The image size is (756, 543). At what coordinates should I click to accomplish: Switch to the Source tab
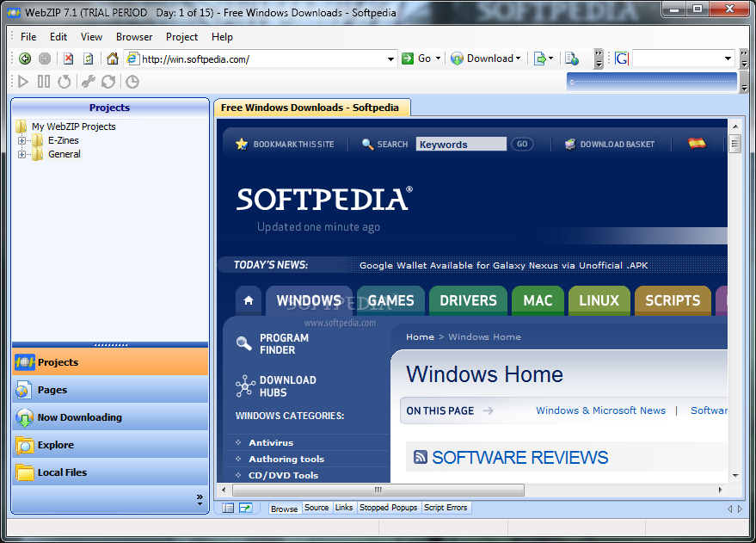pos(317,508)
